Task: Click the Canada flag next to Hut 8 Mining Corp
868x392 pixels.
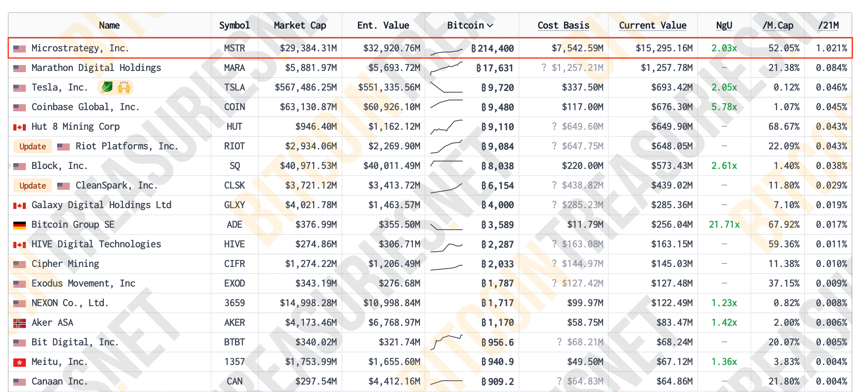Action: coord(20,127)
